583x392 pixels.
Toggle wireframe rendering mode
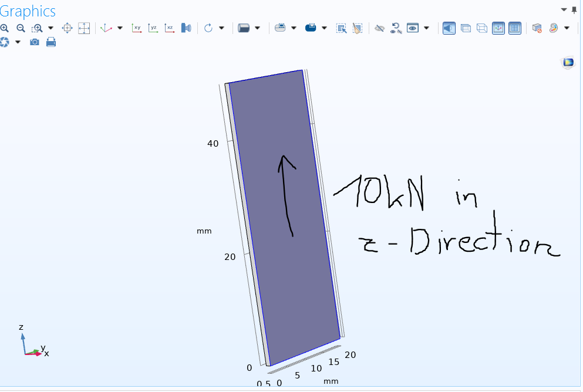coord(481,28)
